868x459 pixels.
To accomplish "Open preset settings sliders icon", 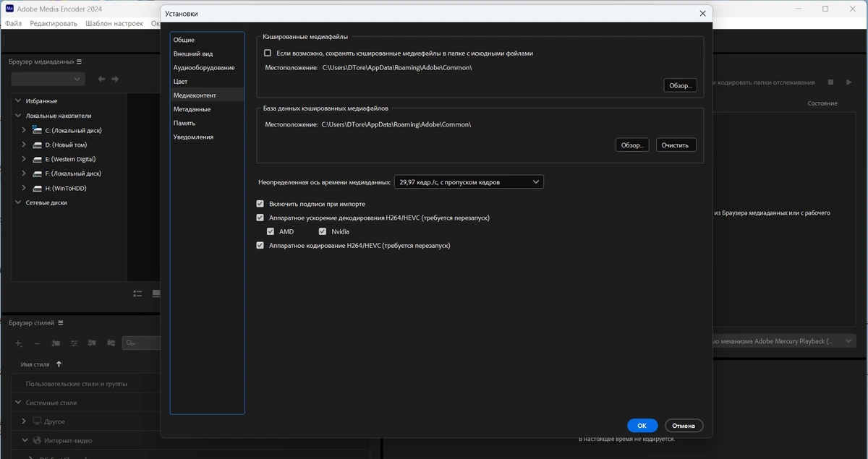I will tap(74, 343).
